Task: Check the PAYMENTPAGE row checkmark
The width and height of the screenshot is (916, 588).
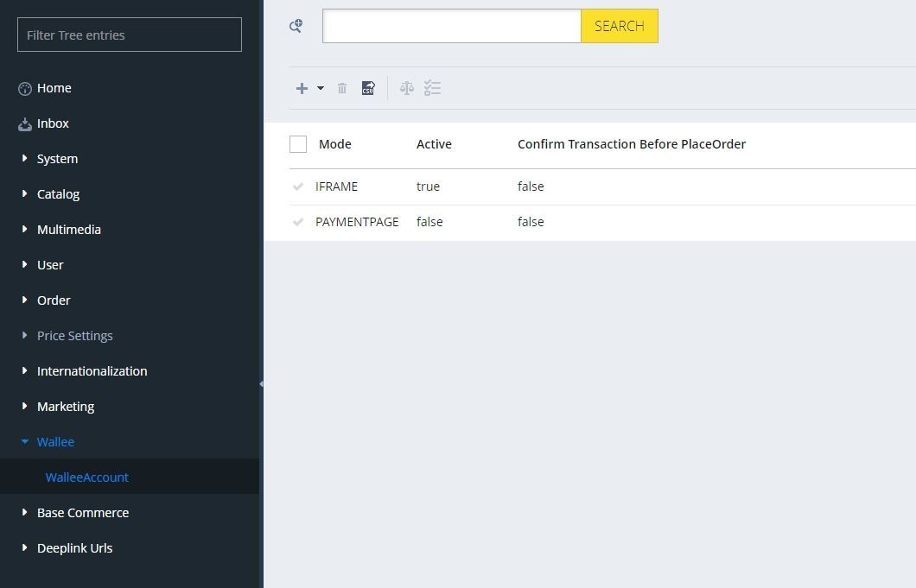Action: click(297, 222)
